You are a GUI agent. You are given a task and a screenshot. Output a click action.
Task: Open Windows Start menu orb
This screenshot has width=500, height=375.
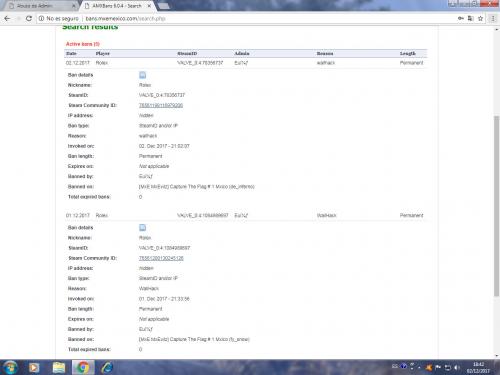10,367
